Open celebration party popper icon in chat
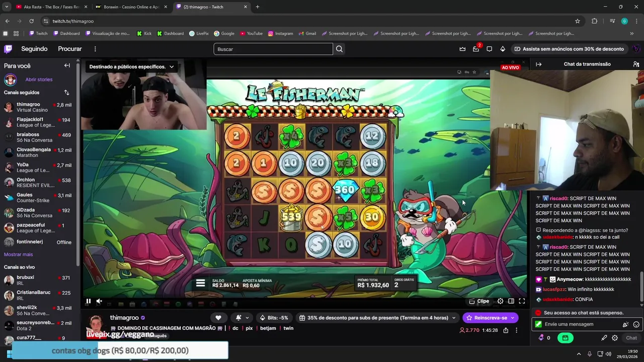 tap(625, 324)
